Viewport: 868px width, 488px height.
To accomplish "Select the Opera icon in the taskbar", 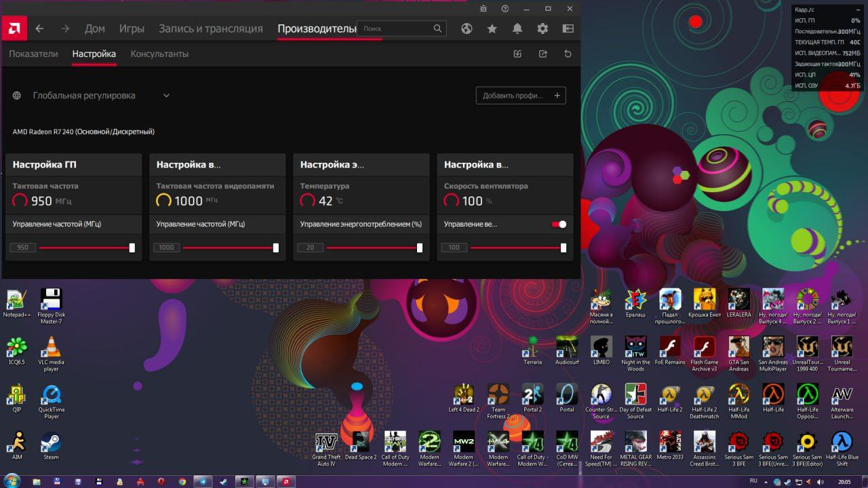I will tap(161, 481).
